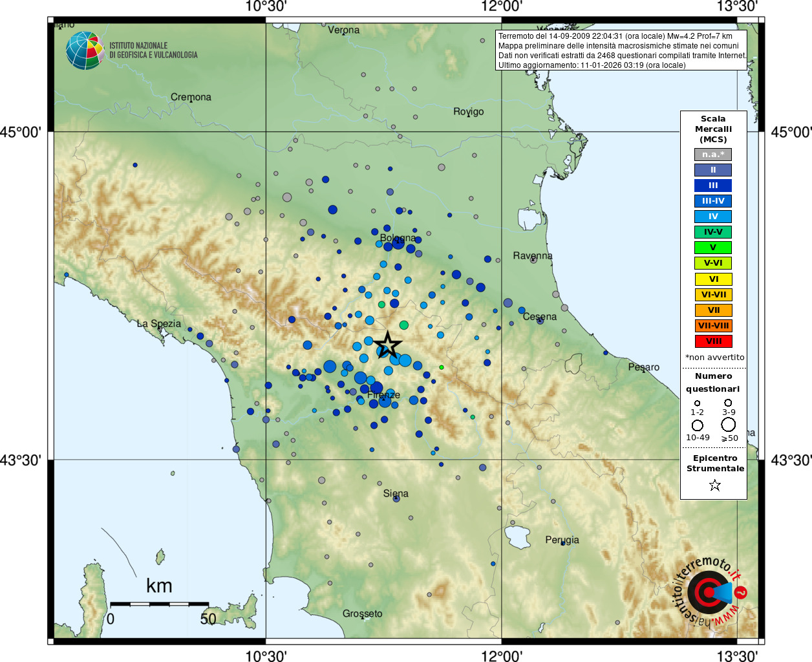Click the 10-49 questionnaires circle symbol
The width and height of the screenshot is (812, 662).
698,425
